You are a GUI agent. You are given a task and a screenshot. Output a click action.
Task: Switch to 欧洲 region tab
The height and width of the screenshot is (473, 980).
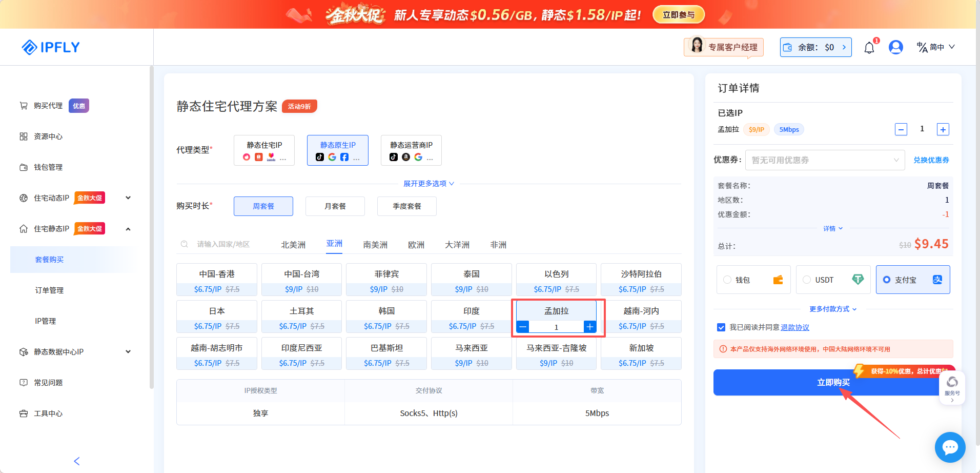[x=416, y=245]
